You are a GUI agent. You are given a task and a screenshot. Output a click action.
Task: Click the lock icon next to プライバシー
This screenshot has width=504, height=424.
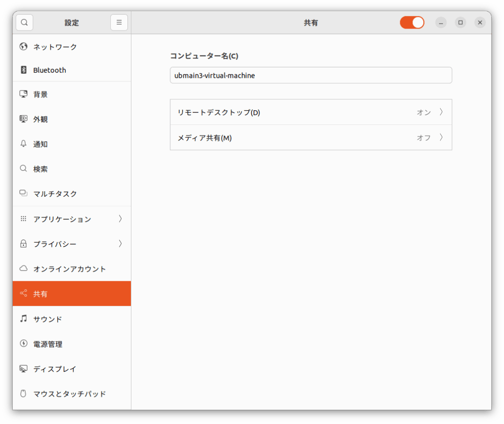point(24,243)
